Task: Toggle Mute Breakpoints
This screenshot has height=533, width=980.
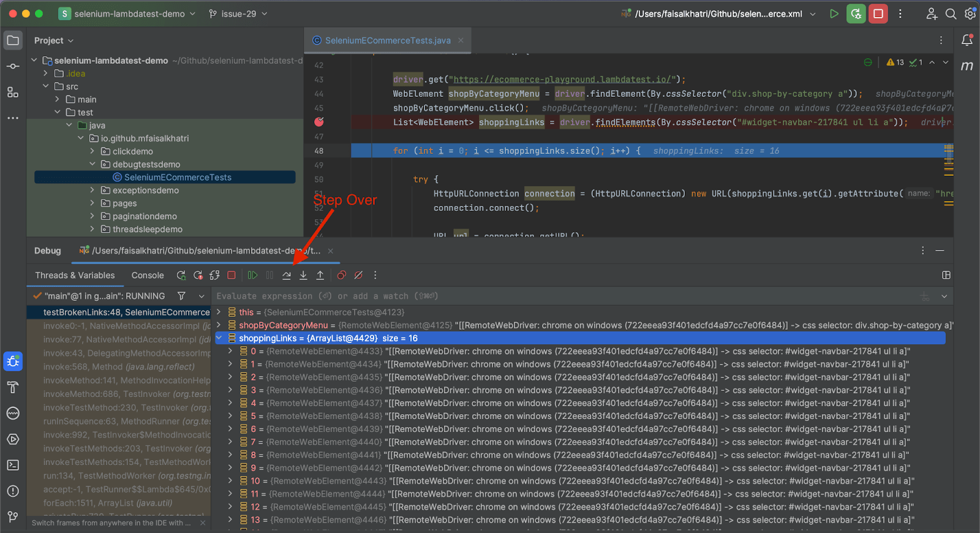Action: 359,276
